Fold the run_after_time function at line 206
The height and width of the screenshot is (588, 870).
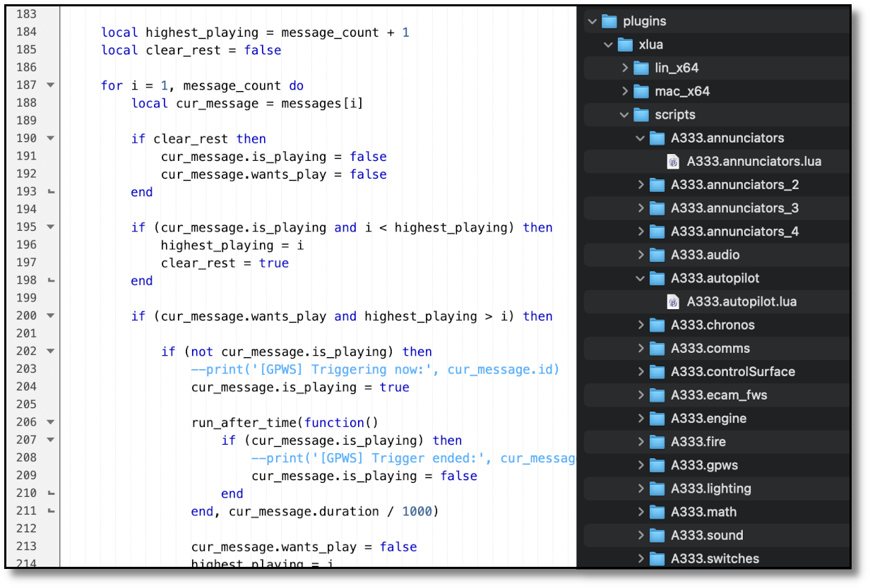(50, 422)
